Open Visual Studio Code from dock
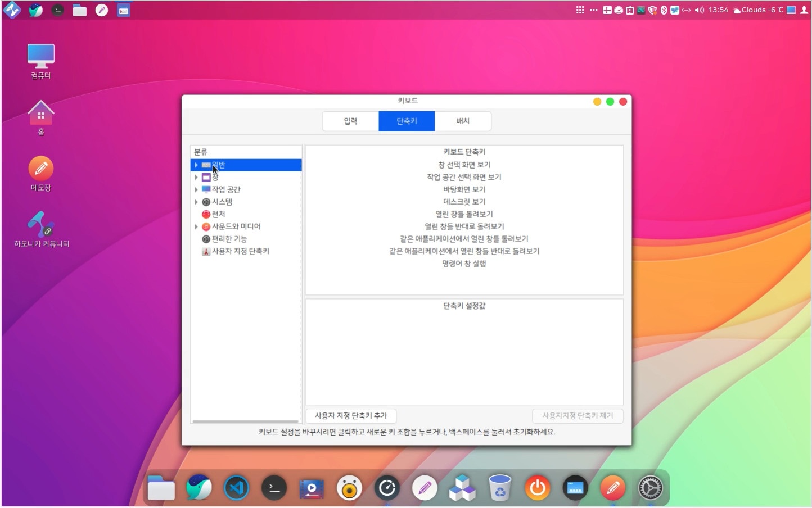This screenshot has height=508, width=812. click(237, 488)
